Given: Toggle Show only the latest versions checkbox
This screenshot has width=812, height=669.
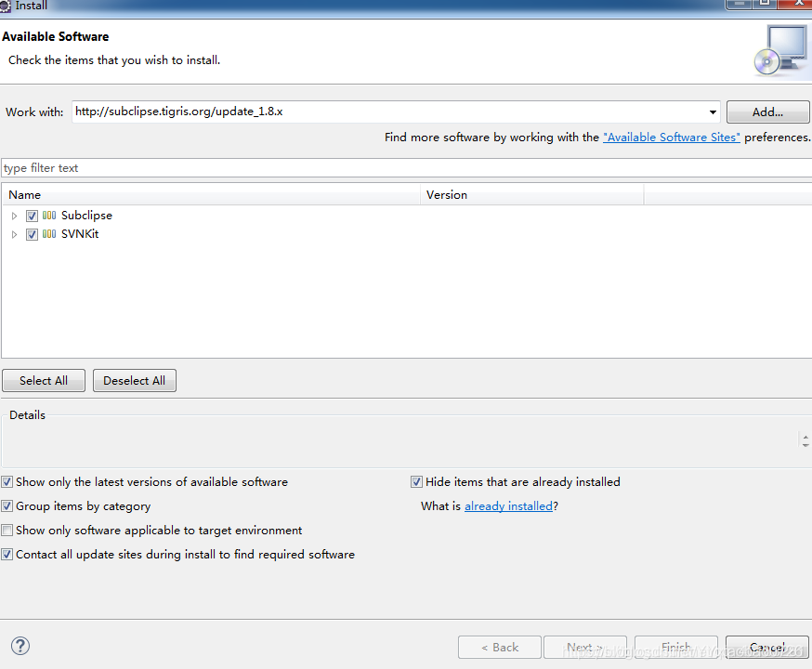Looking at the screenshot, I should (x=7, y=482).
